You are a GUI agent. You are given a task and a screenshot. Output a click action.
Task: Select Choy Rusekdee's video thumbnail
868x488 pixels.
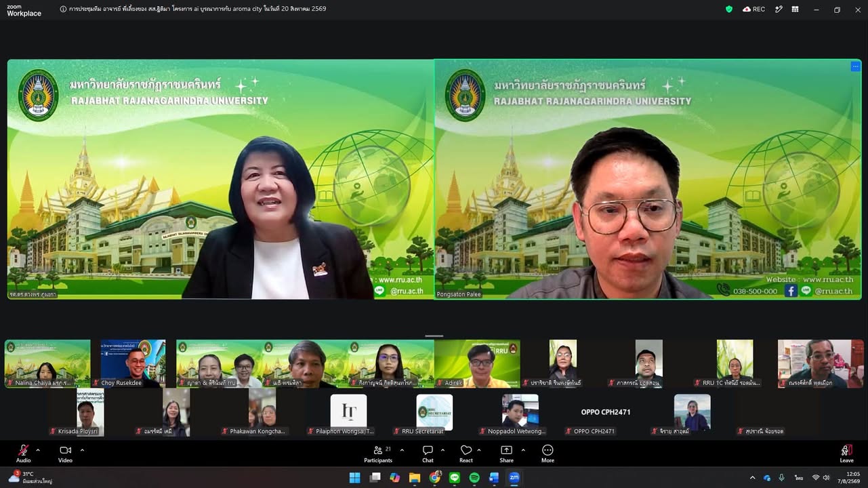[133, 364]
